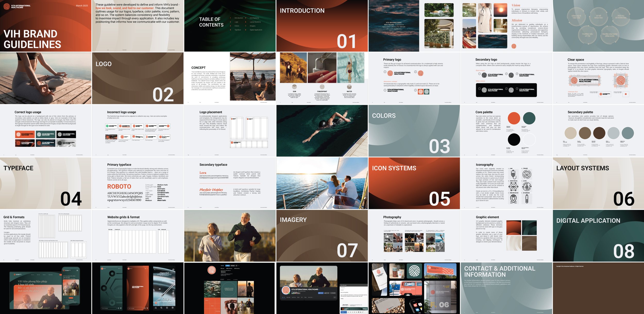Click the teal circle in the Core palette
Image resolution: width=644 pixels, height=314 pixels.
529,118
